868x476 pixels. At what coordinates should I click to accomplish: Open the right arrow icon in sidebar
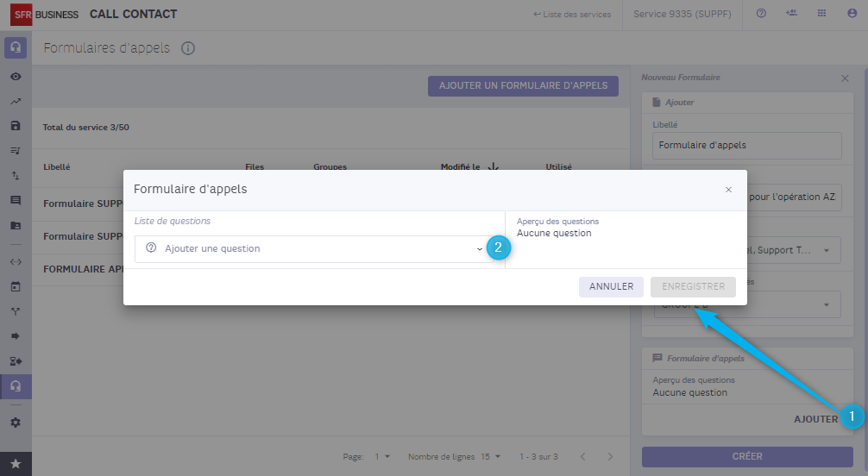pos(16,336)
